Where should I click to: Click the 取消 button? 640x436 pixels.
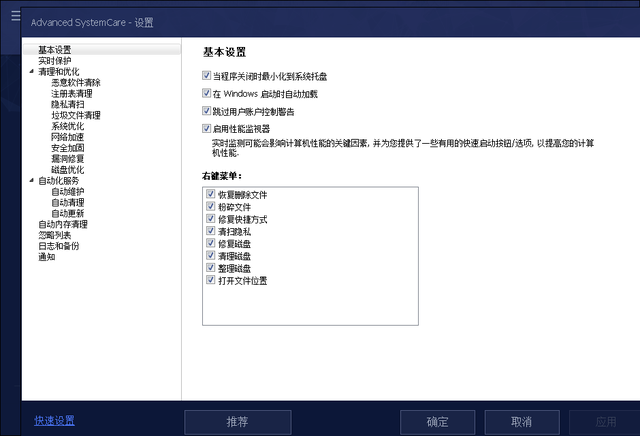(522, 422)
